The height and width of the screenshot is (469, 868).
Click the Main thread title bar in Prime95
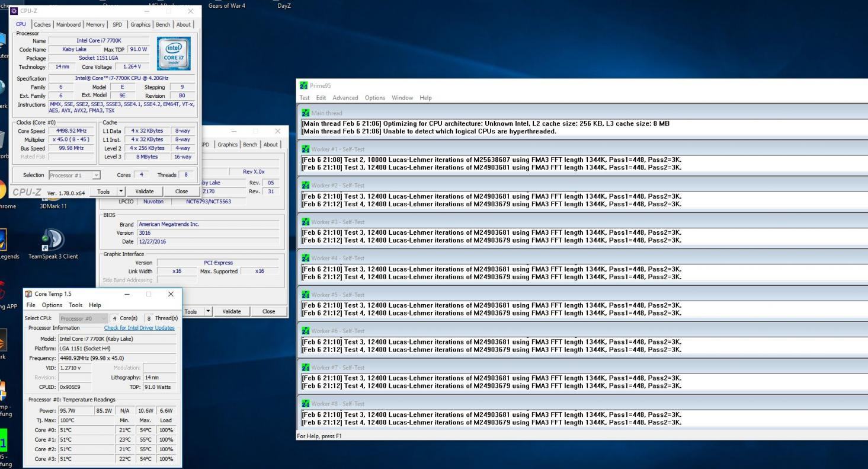pos(584,113)
